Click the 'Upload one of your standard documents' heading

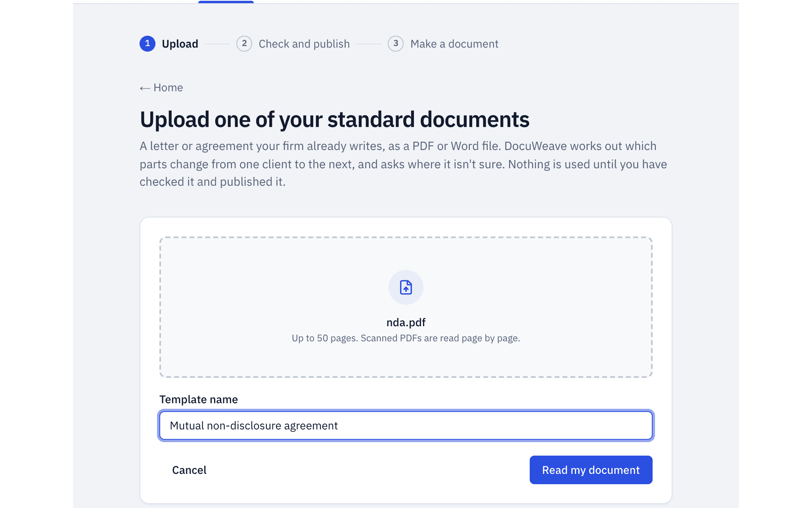(335, 119)
